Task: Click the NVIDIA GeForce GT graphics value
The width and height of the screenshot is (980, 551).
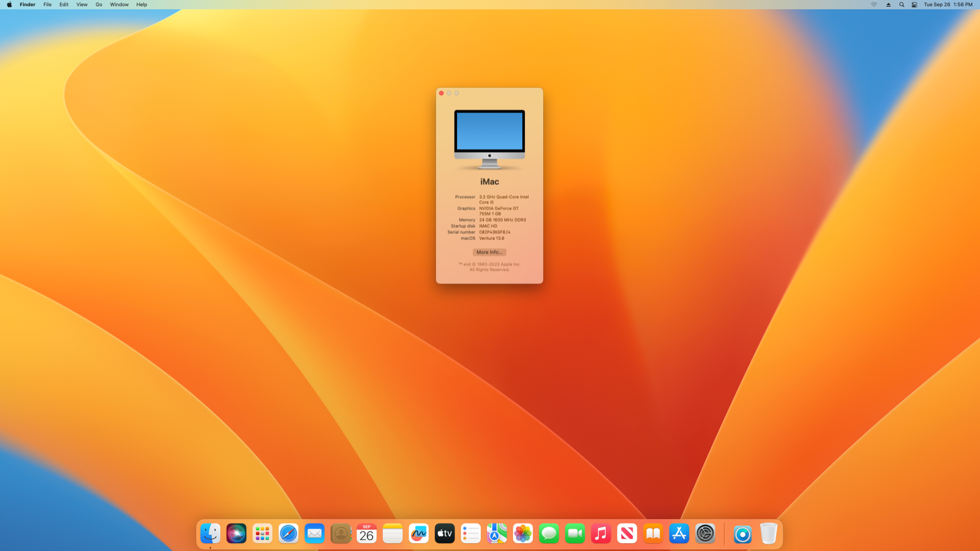Action: click(499, 211)
